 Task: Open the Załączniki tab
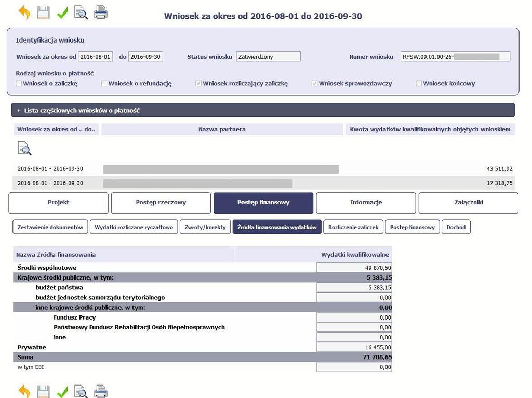(469, 203)
